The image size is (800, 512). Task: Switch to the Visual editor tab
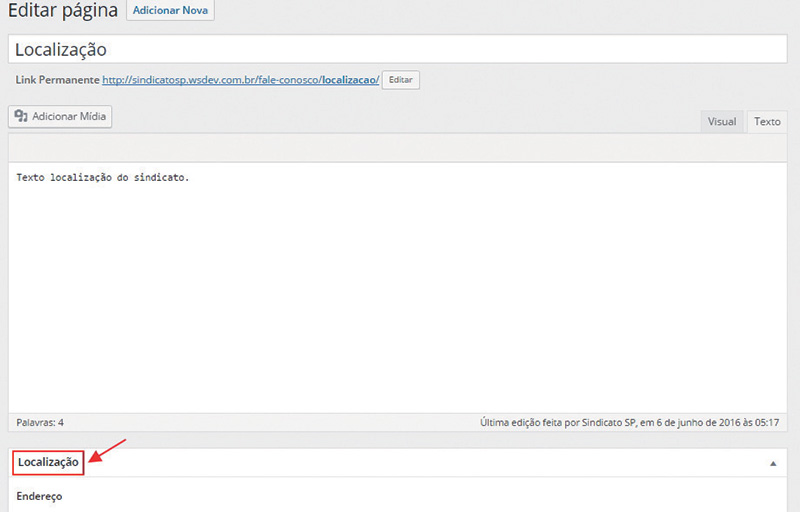point(721,121)
